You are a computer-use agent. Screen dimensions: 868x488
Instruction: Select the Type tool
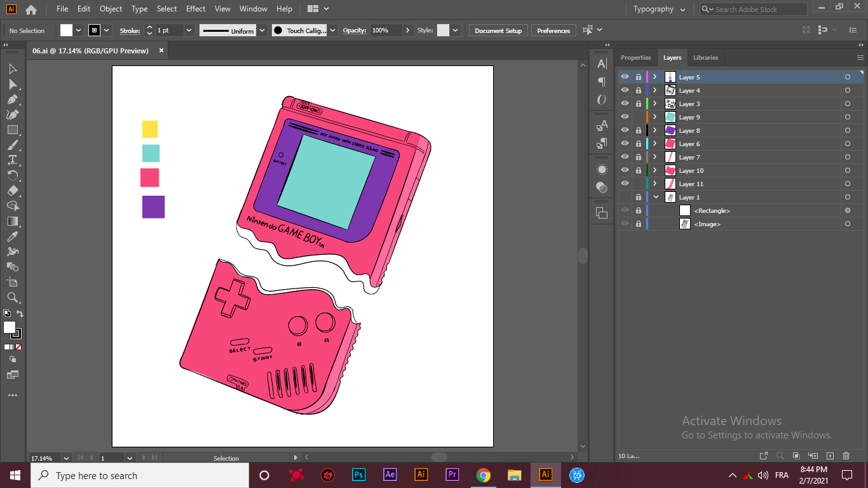(13, 160)
